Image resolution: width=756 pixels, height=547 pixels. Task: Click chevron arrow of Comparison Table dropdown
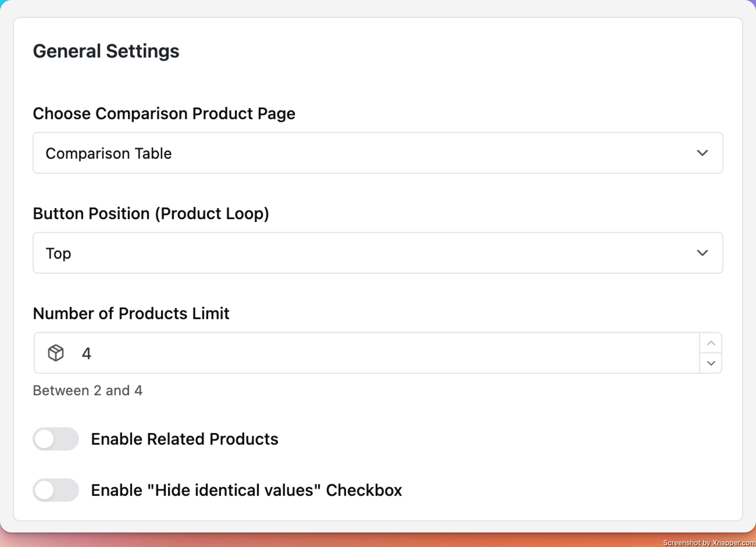[x=702, y=153]
